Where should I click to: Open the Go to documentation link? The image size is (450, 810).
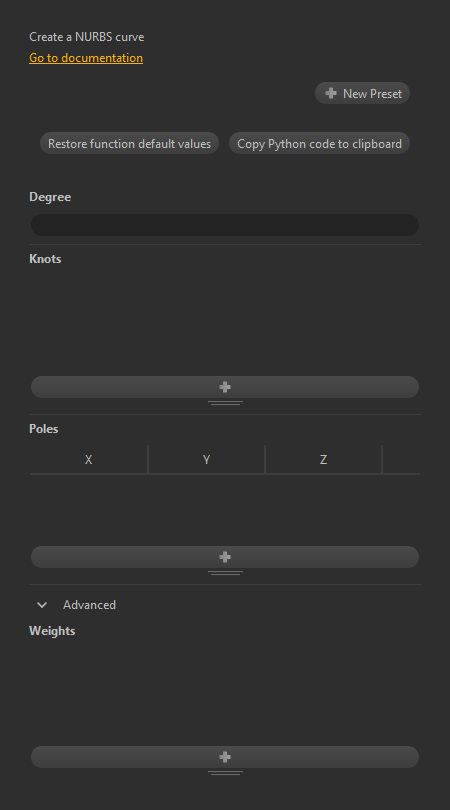pos(86,58)
